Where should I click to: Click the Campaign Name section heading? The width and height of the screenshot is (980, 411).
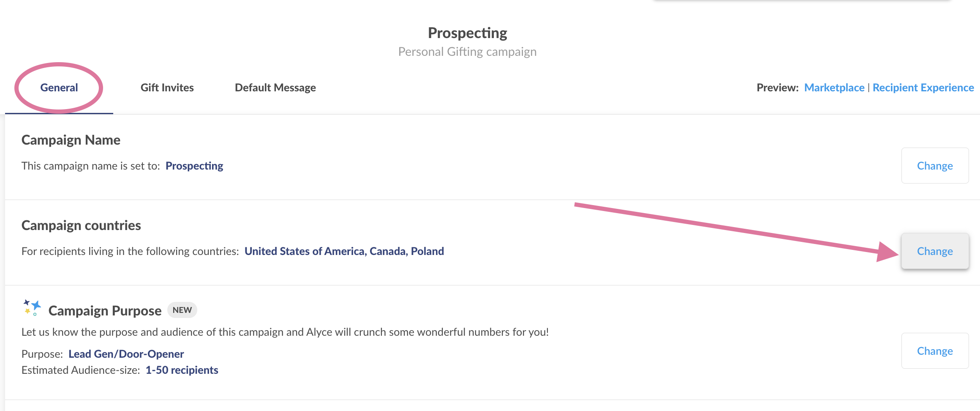71,140
